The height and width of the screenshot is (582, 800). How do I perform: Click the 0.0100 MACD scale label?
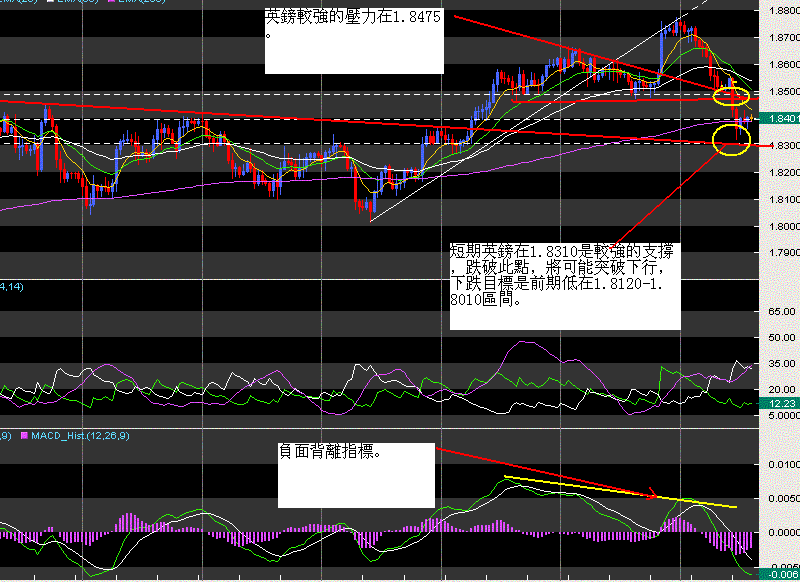coord(784,465)
